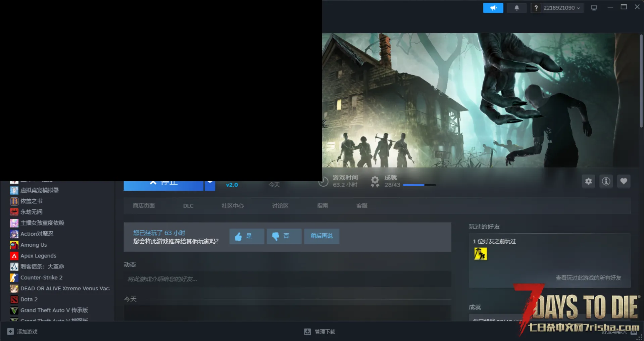Add game to favorites heart icon
Image resolution: width=644 pixels, height=341 pixels.
pos(624,182)
